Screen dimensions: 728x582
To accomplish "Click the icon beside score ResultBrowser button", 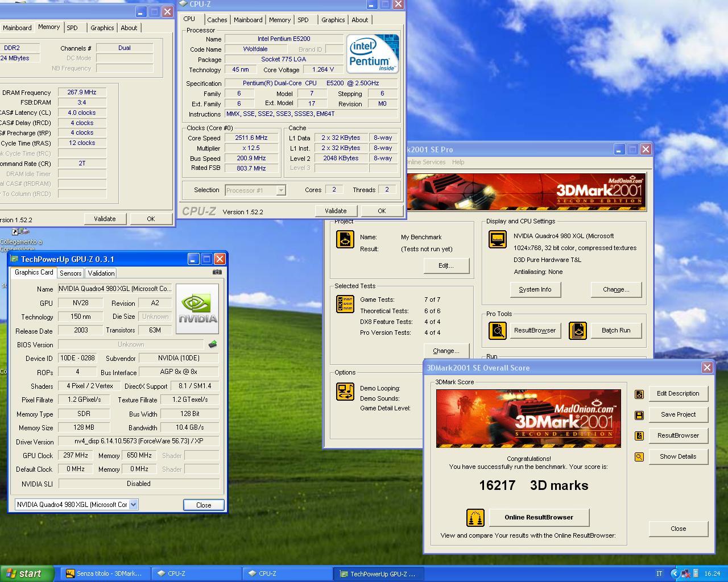I will (x=639, y=436).
